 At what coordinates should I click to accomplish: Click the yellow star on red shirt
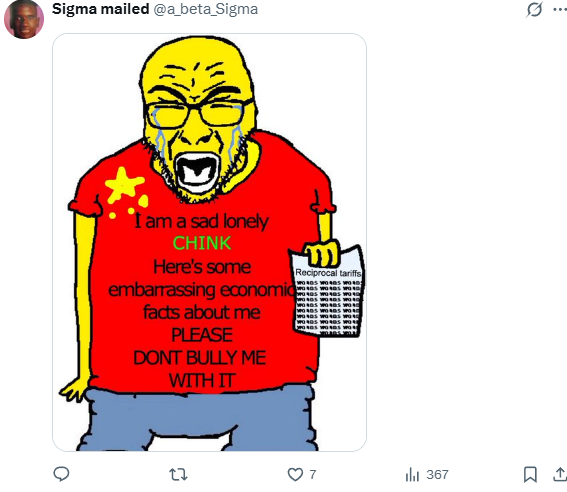(124, 185)
